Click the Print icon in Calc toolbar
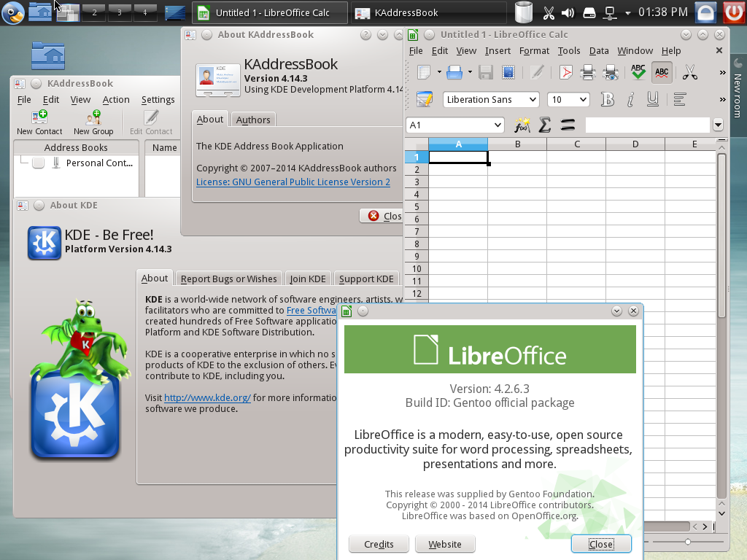The height and width of the screenshot is (560, 747). click(588, 72)
